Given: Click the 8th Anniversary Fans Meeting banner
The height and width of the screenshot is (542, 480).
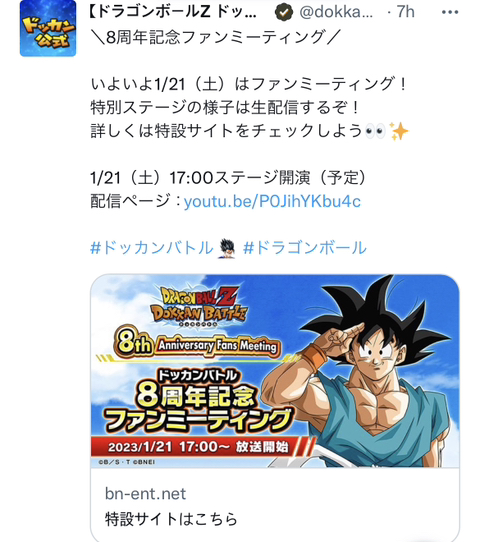Looking at the screenshot, I should [x=197, y=344].
